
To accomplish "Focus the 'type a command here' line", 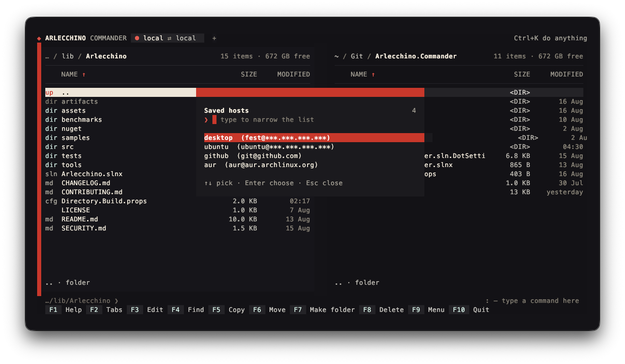I will coord(532,301).
